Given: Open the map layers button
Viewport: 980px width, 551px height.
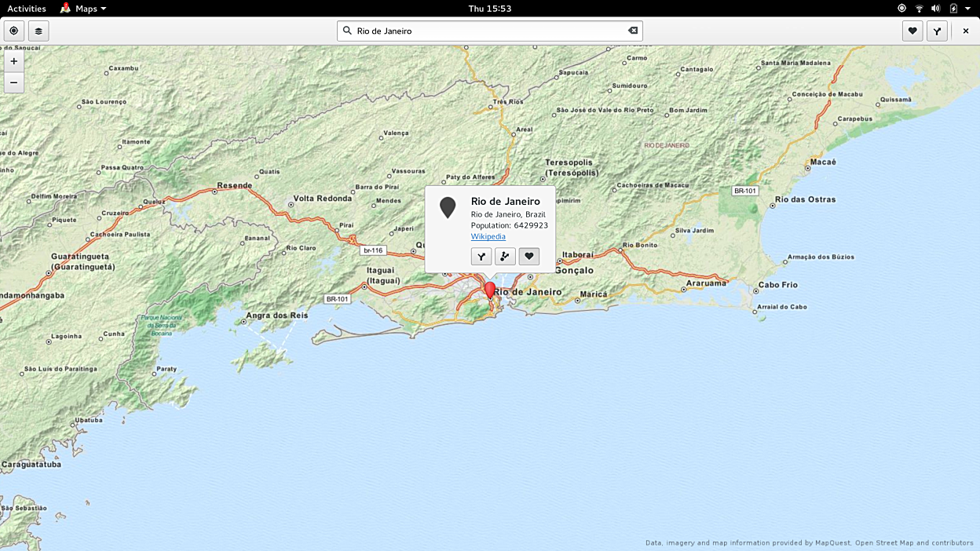Looking at the screenshot, I should click(38, 31).
